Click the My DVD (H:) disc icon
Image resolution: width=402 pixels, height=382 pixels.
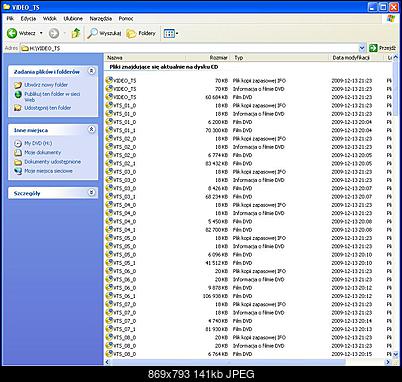click(x=18, y=143)
